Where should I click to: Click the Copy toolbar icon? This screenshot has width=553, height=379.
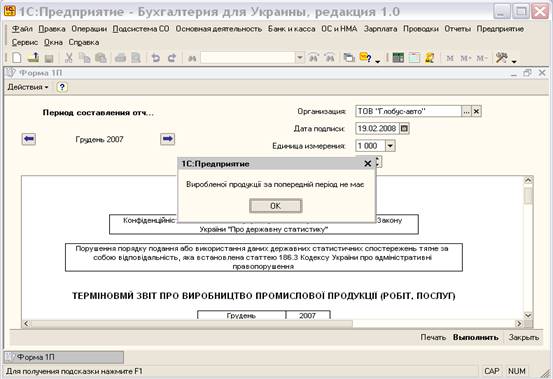tap(85, 58)
